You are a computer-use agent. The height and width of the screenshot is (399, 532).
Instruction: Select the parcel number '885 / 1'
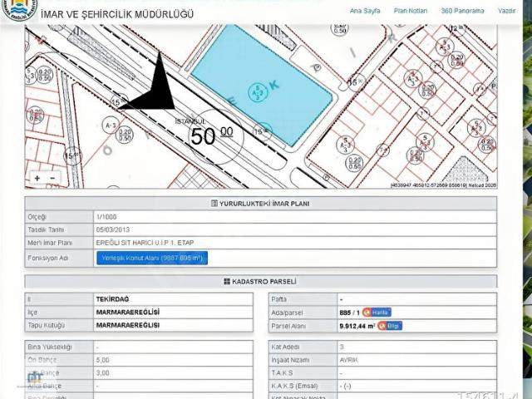(x=349, y=313)
